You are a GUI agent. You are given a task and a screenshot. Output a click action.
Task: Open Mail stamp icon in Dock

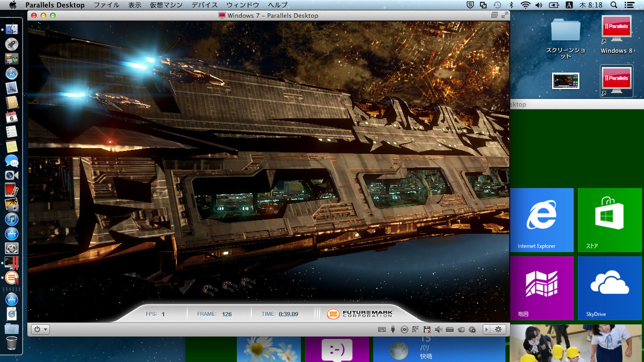click(11, 88)
